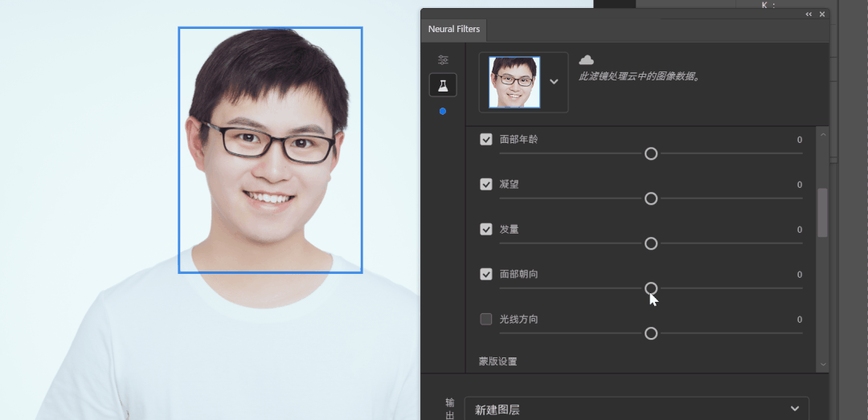Screen dimensions: 868x420
Task: Click the 光线方向 label text
Action: [x=518, y=319]
